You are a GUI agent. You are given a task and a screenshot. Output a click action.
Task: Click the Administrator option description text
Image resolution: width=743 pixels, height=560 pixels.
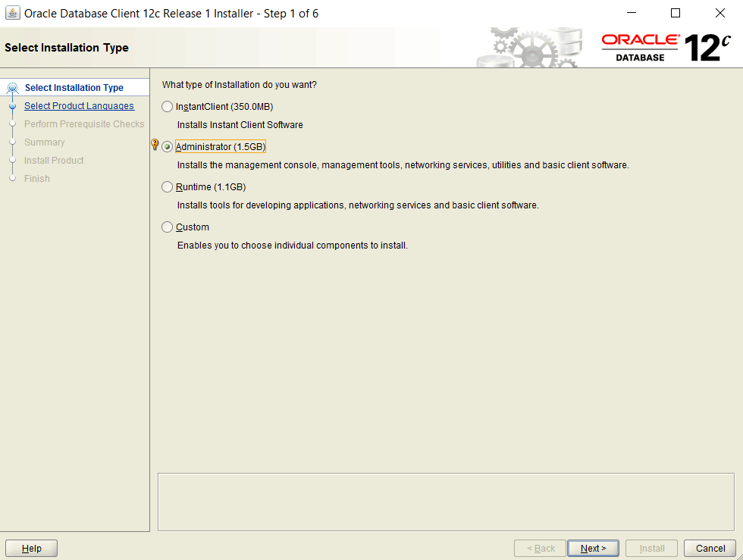pyautogui.click(x=403, y=165)
